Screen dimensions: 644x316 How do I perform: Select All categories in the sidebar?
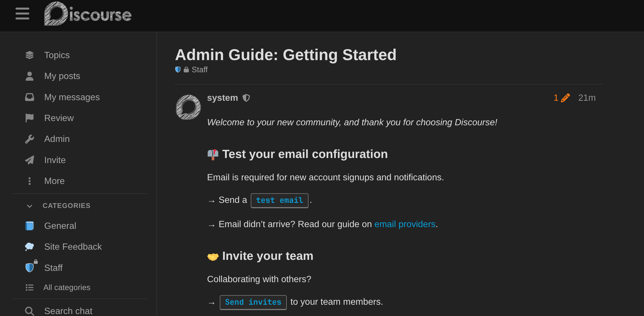67,287
